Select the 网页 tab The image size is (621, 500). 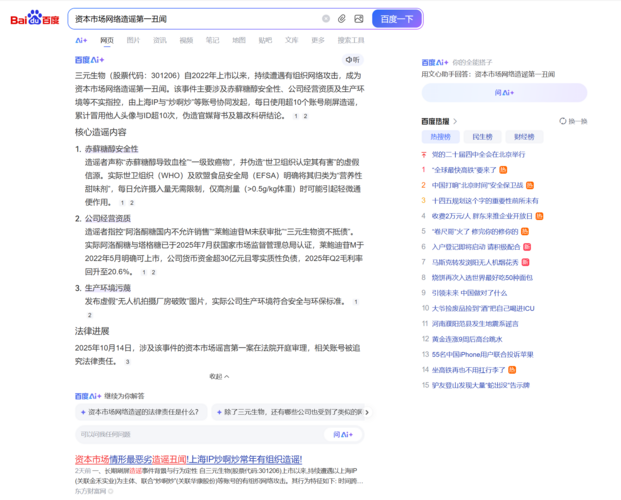[x=107, y=40]
